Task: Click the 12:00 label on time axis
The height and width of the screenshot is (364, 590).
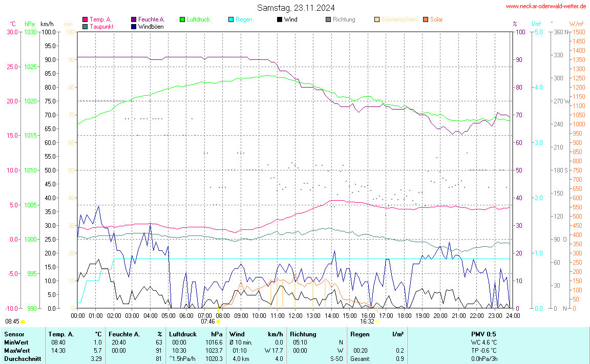Action: click(x=295, y=315)
